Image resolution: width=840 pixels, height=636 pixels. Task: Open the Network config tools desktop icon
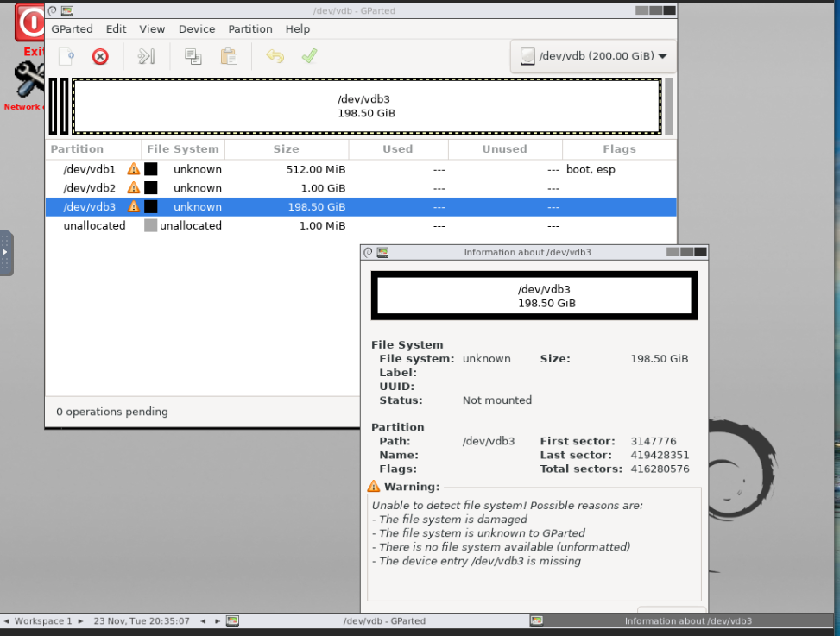coord(28,79)
